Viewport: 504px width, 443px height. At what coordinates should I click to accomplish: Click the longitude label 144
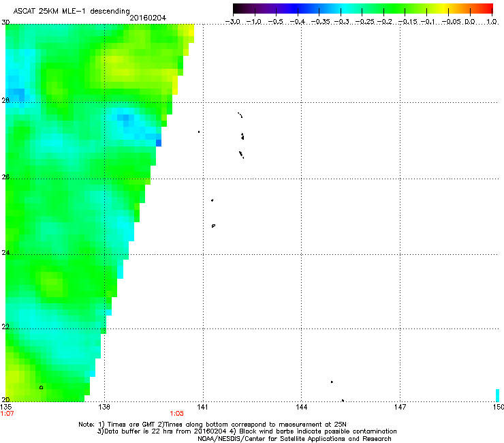point(301,407)
